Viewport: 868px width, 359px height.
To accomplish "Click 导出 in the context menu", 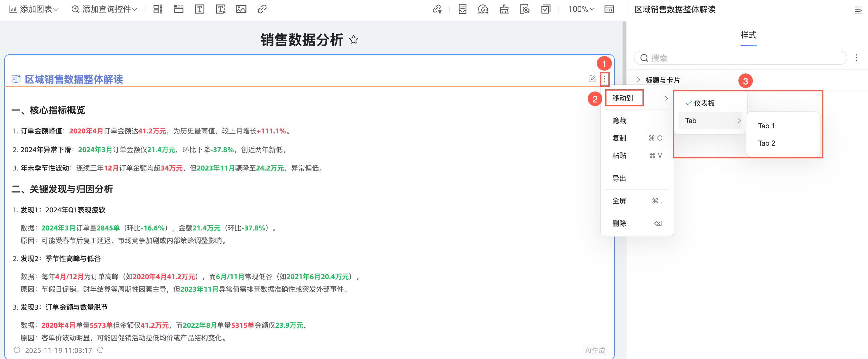I will [x=619, y=179].
